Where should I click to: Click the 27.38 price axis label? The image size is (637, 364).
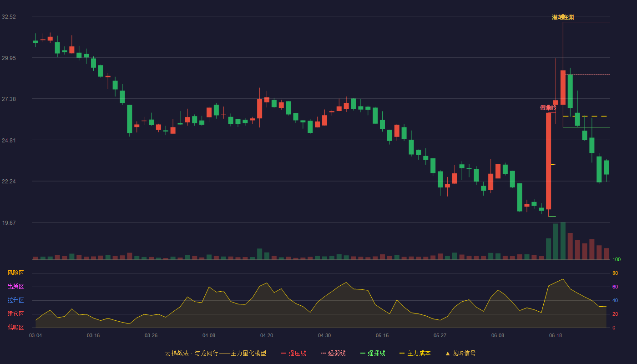point(9,99)
